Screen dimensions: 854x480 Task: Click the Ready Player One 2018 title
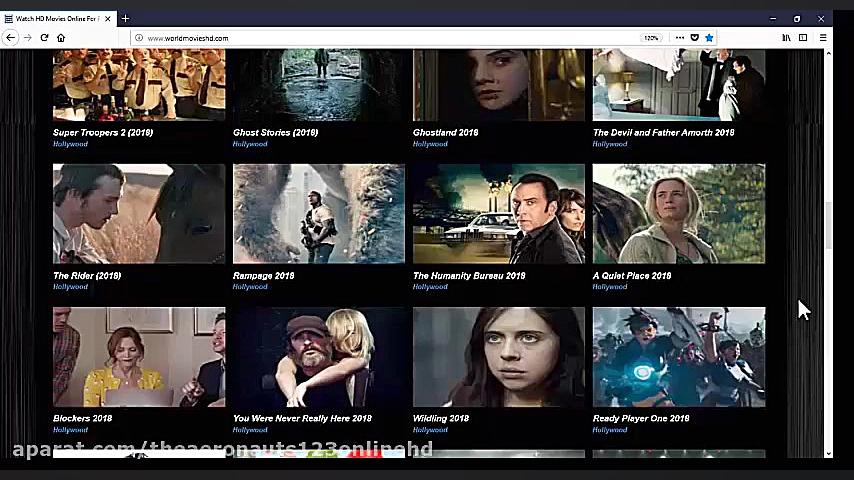[x=641, y=418]
